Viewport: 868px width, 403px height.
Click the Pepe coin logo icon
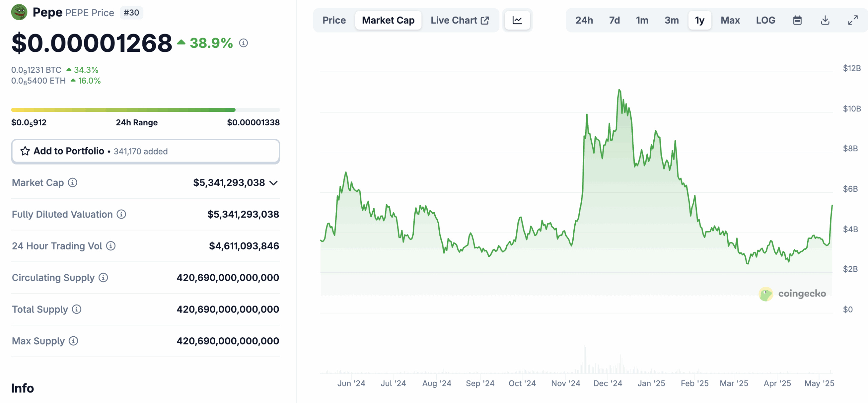pyautogui.click(x=19, y=13)
